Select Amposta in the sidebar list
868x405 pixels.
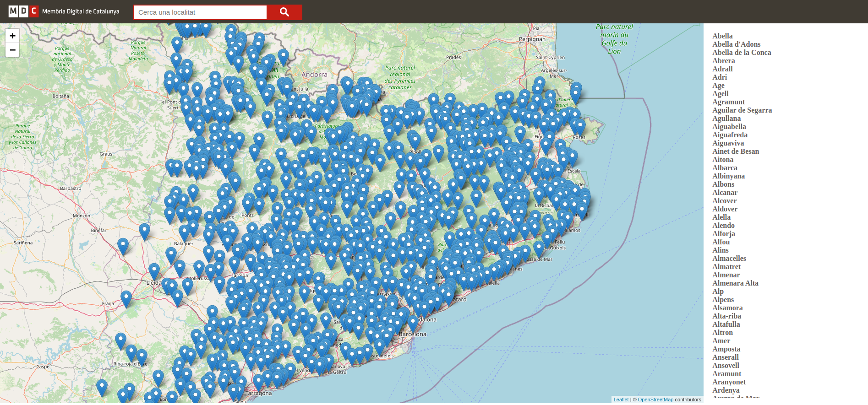point(726,349)
